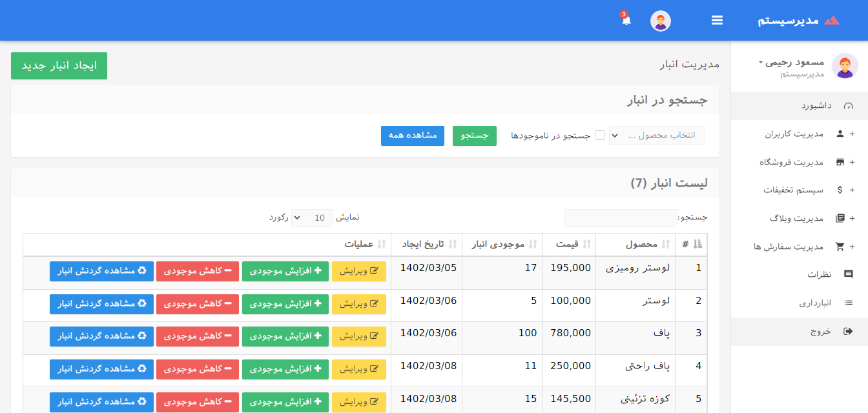Open the نمایش records count dropdown
The image size is (868, 413).
click(x=312, y=217)
